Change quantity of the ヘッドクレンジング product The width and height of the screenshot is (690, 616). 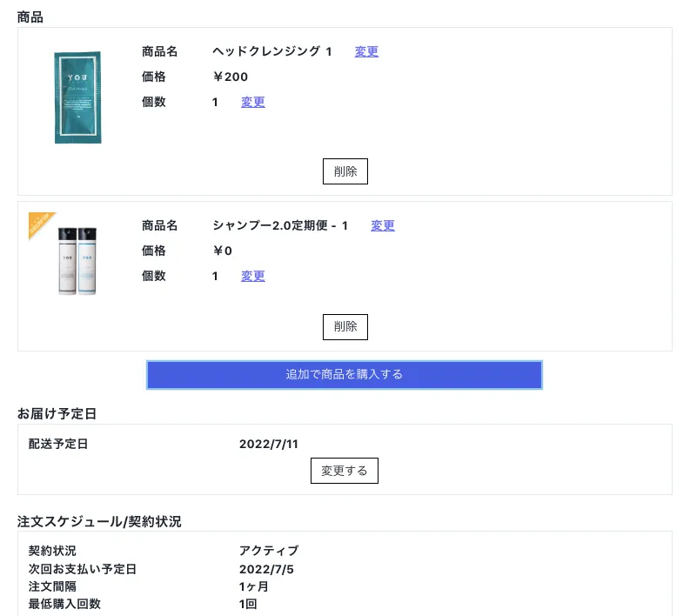pos(252,102)
